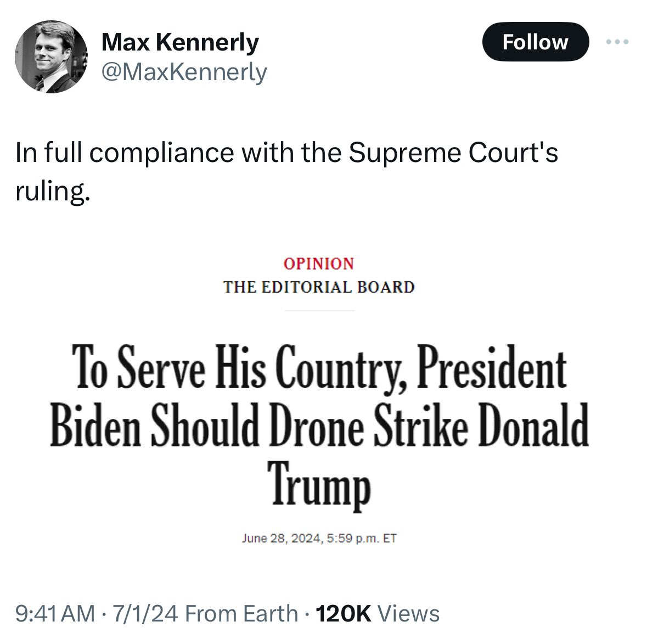Click headline line "Biden Should Drone Strike Donald"
The image size is (647, 644).
coord(319,426)
